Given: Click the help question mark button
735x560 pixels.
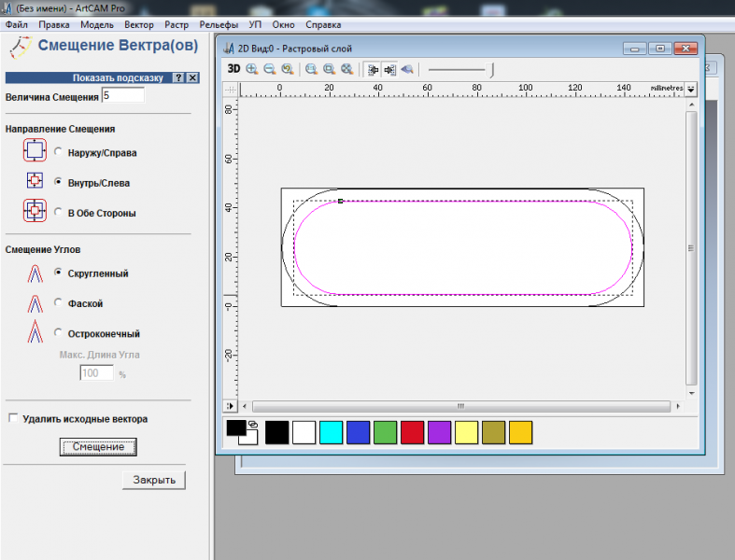Looking at the screenshot, I should (178, 77).
